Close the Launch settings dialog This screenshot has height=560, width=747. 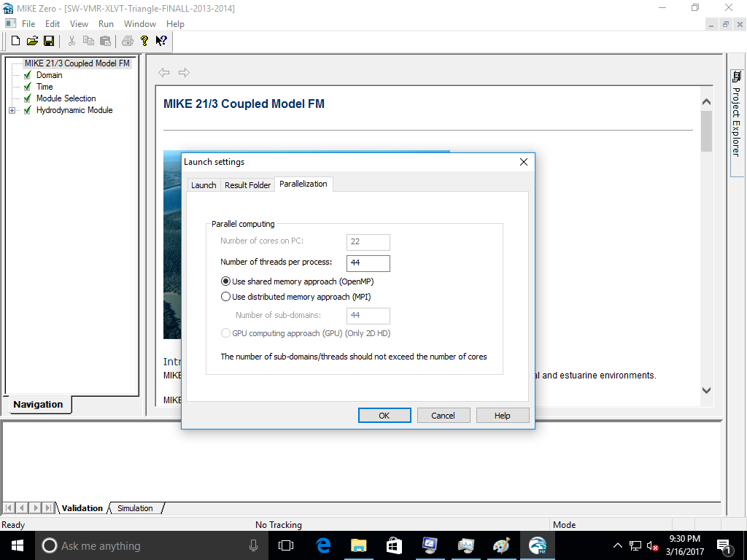click(524, 162)
